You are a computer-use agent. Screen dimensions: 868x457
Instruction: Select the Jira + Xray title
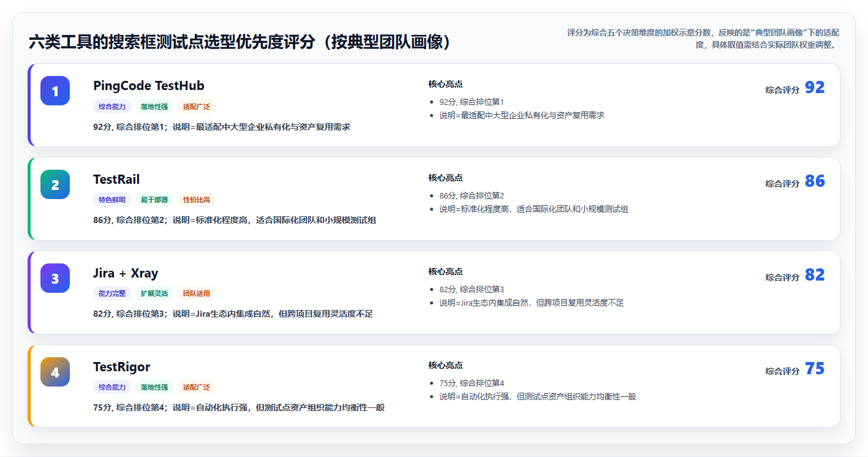[x=126, y=273]
